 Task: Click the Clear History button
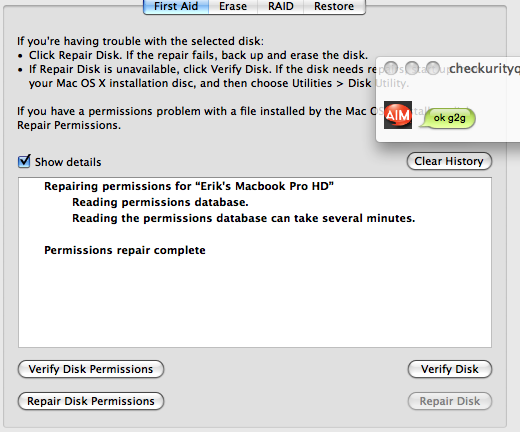pyautogui.click(x=449, y=161)
